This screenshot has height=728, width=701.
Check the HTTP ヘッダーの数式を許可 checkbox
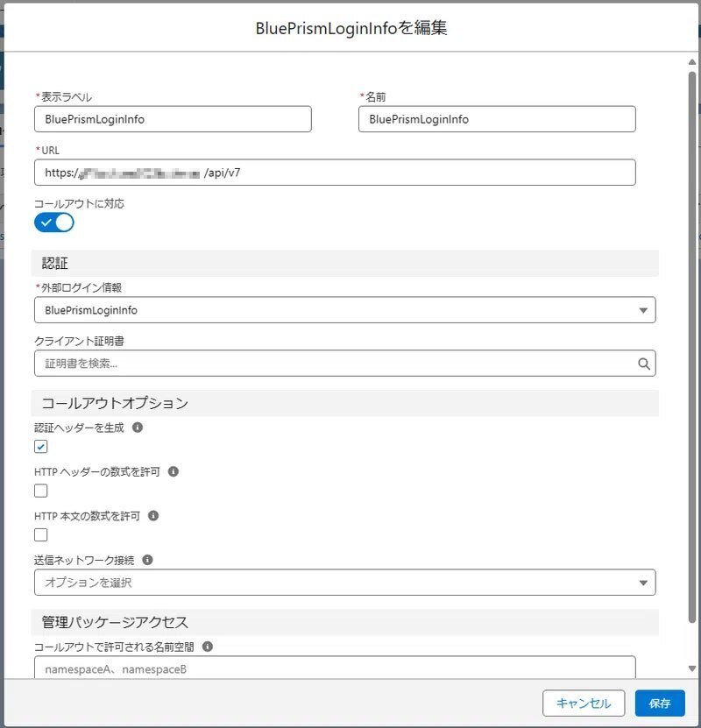[x=41, y=491]
